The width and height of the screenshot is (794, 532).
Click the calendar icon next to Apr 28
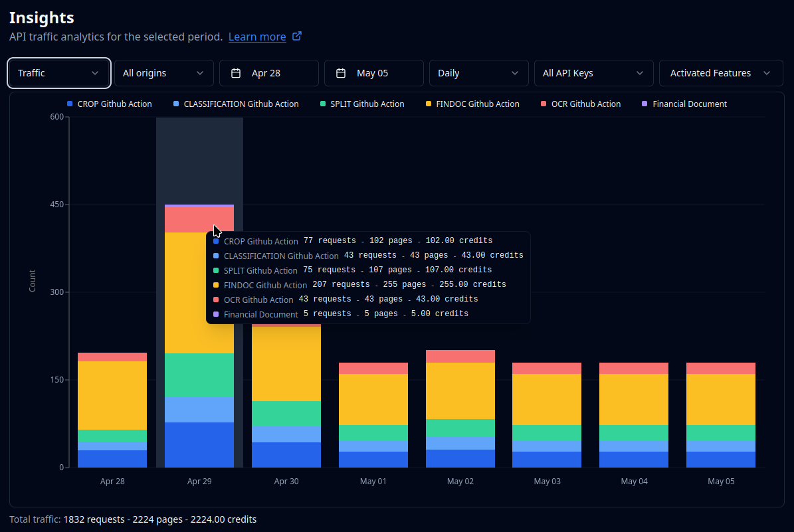[236, 74]
